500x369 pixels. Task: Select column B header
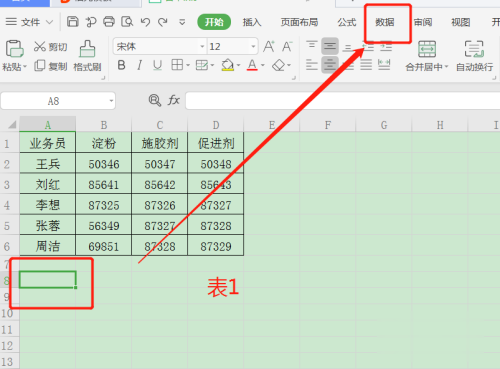[104, 125]
